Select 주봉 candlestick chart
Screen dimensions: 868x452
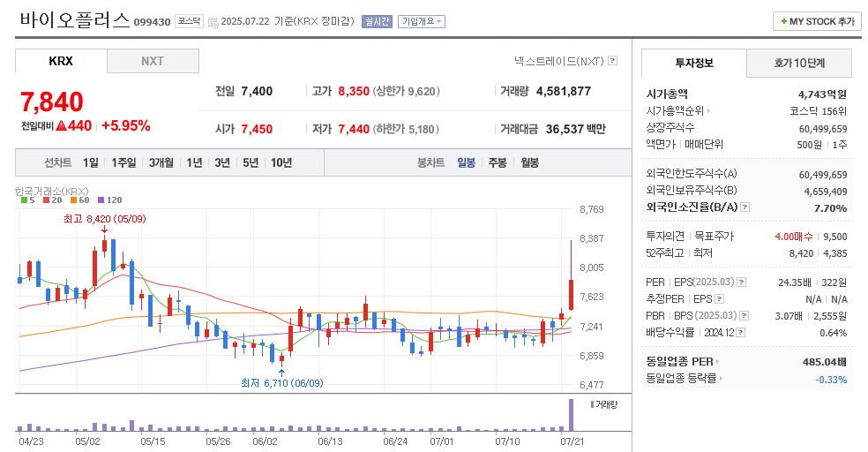click(498, 162)
